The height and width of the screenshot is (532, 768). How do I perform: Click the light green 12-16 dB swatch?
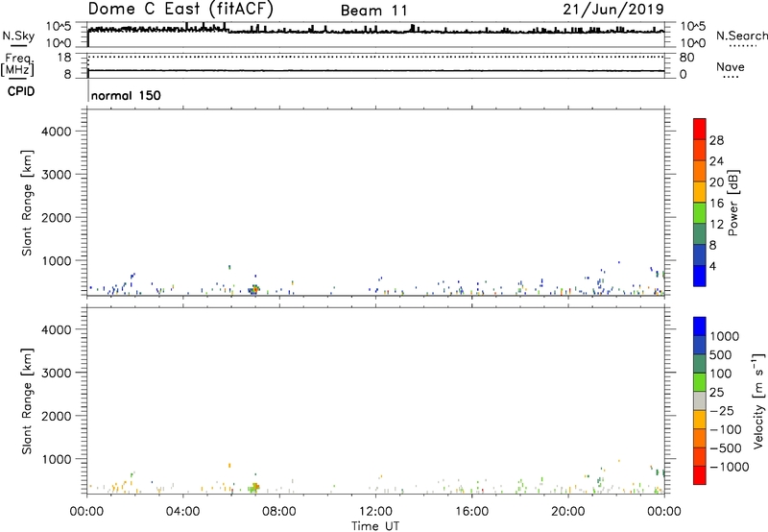[700, 213]
